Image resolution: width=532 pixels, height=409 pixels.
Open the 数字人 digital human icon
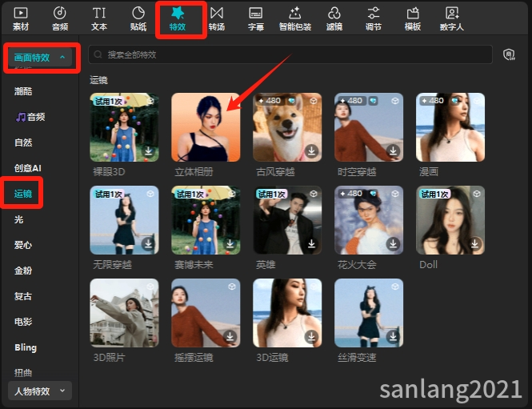tap(452, 14)
